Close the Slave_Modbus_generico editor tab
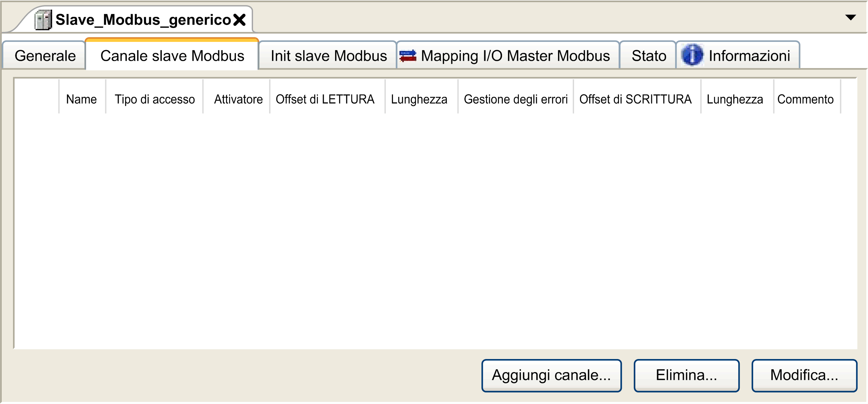Screen dimensions: 868x404 tap(239, 20)
